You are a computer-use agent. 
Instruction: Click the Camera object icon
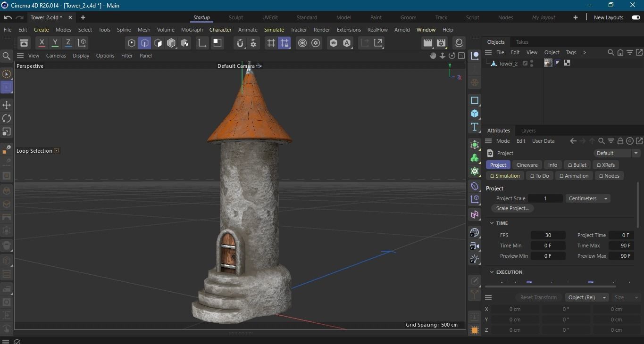coord(475,246)
